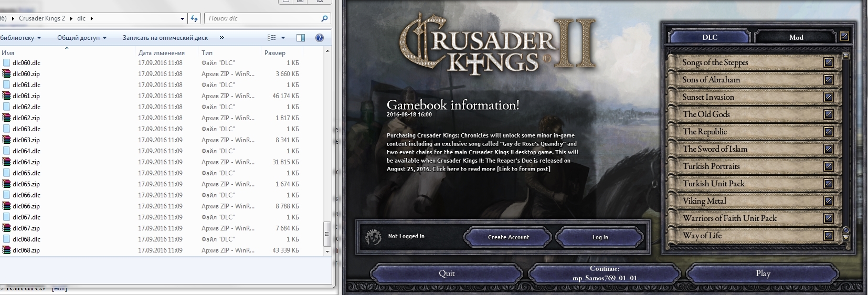Open the view options dropdown arrow

click(283, 38)
